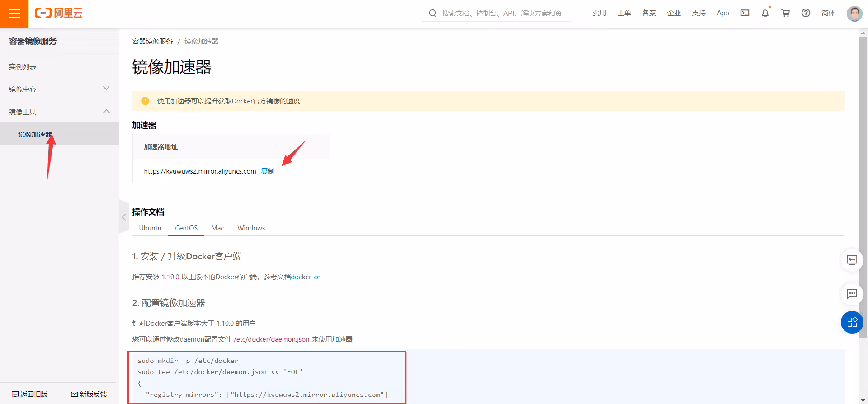Screen dimensions: 868x404
Task: Open the help question mark icon
Action: (806, 13)
